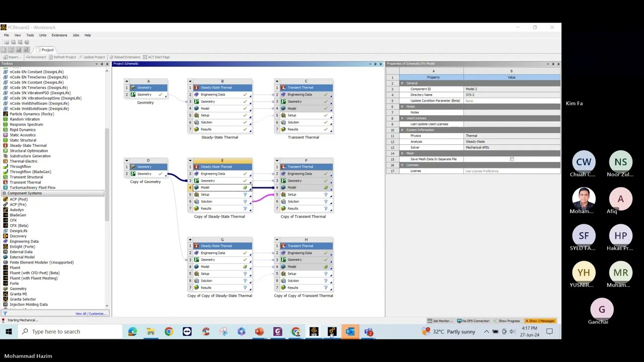Collapse General section in Properties
Screen dimensions: 644x362
coord(402,83)
